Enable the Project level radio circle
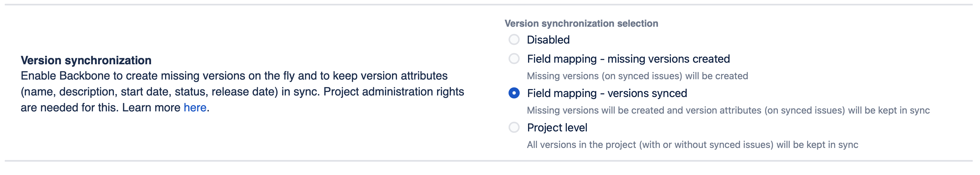This screenshot has width=980, height=175. tap(513, 127)
